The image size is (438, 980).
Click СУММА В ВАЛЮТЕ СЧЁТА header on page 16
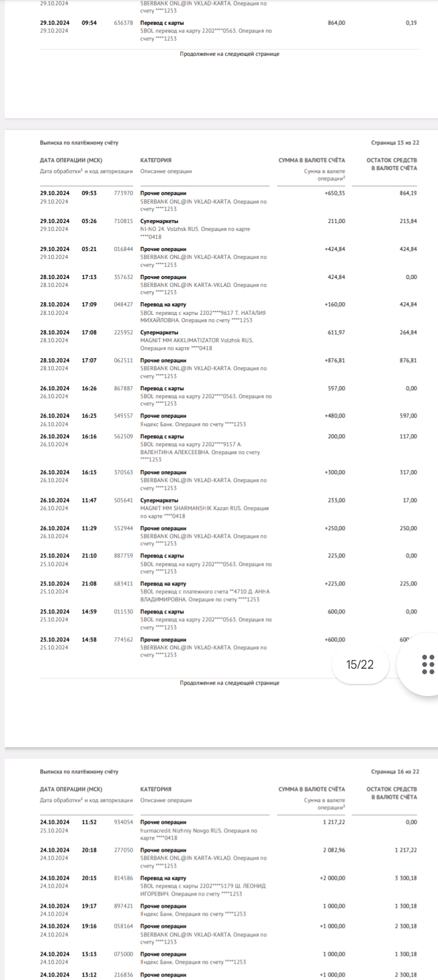click(x=311, y=789)
